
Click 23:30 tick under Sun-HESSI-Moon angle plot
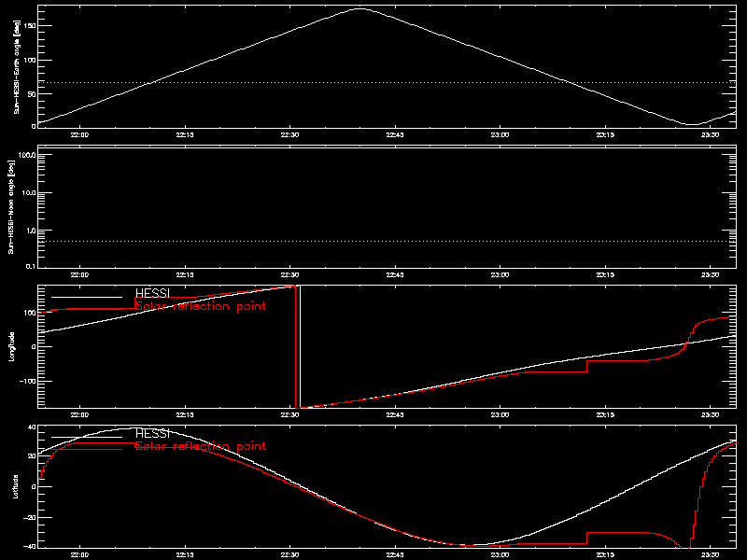[710, 275]
